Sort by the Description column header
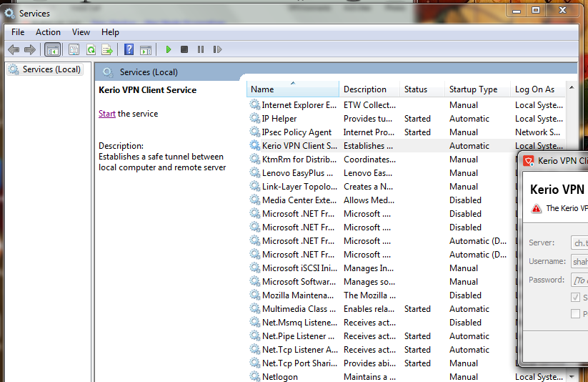This screenshot has height=382, width=588. point(369,89)
